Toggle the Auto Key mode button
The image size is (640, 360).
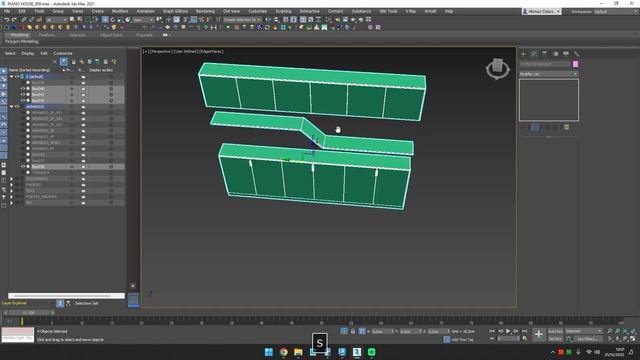click(x=555, y=331)
